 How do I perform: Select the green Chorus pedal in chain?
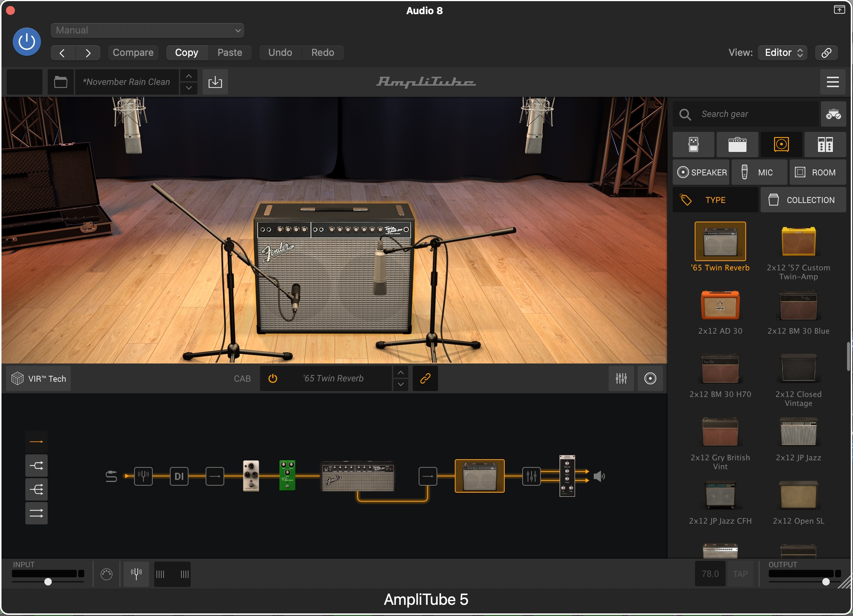click(x=287, y=476)
